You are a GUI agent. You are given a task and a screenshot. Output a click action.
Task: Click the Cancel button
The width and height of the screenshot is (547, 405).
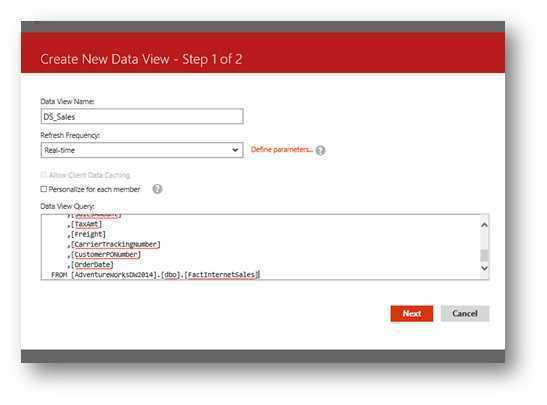click(x=465, y=313)
